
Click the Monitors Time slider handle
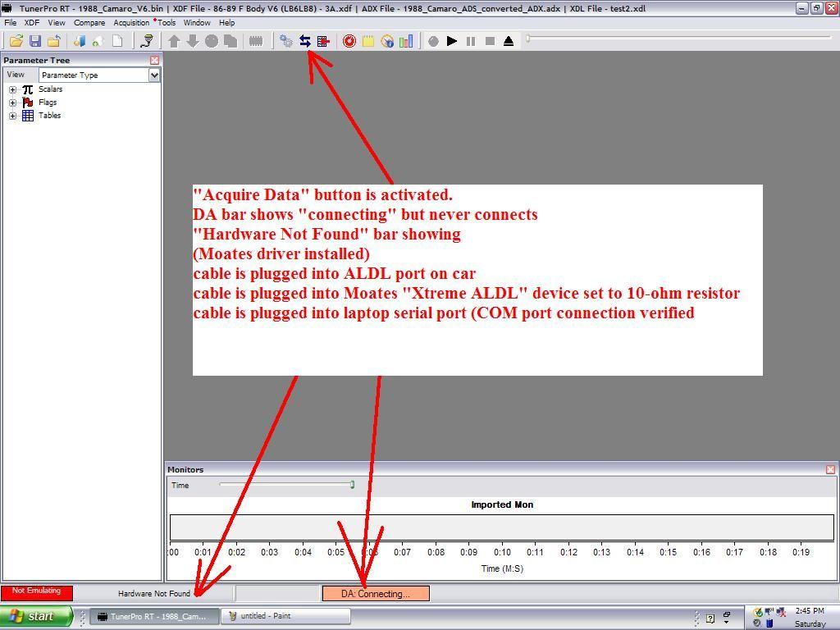pyautogui.click(x=352, y=485)
